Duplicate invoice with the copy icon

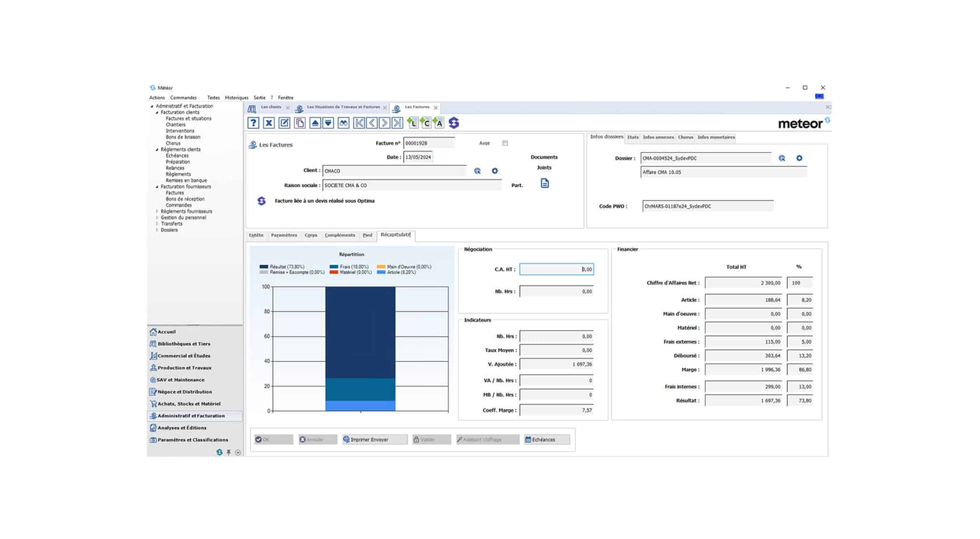300,123
